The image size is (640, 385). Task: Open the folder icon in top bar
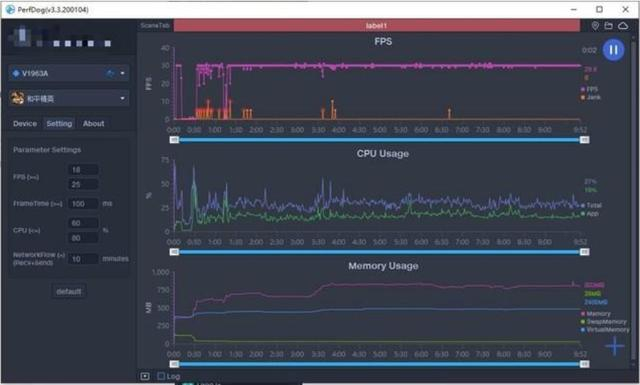coord(609,26)
